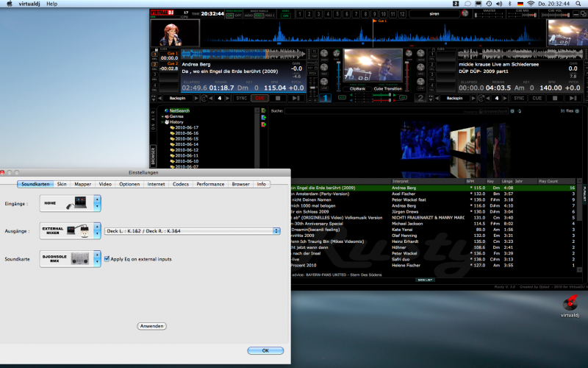Open the Soundkarte DJConsole RMX dropdown
Image resolution: width=588 pixels, height=368 pixels.
pyautogui.click(x=97, y=259)
